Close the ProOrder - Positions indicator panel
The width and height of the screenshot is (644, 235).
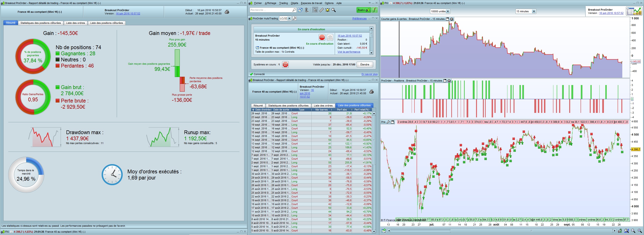pyautogui.click(x=449, y=81)
